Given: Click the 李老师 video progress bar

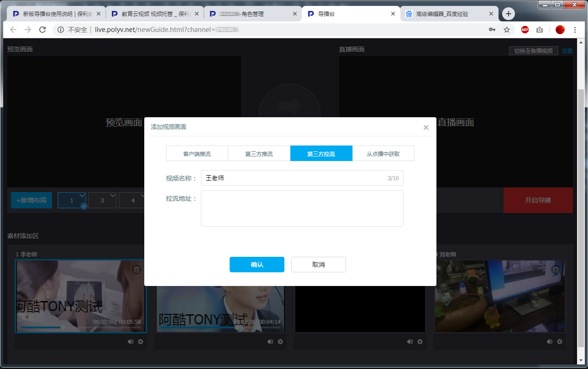Looking at the screenshot, I should tap(81, 327).
